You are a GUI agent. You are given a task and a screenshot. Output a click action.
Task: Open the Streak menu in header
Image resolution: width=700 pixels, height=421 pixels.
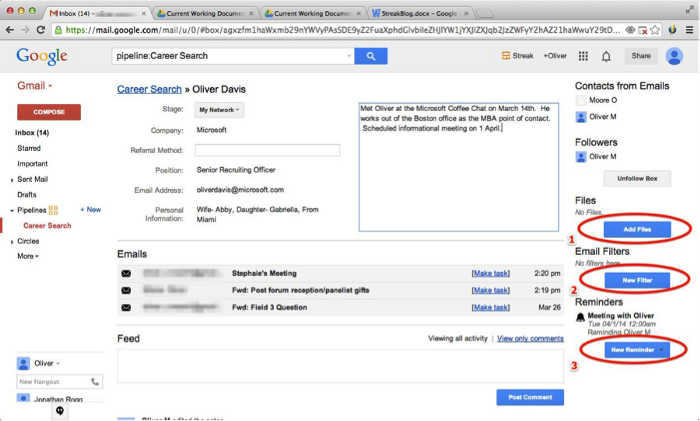click(x=518, y=56)
